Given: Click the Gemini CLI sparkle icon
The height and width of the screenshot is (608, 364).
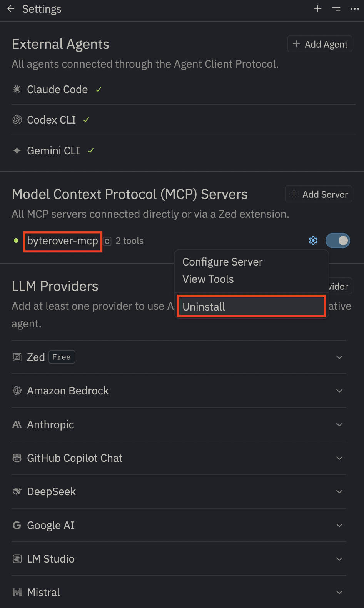Looking at the screenshot, I should click(x=17, y=150).
